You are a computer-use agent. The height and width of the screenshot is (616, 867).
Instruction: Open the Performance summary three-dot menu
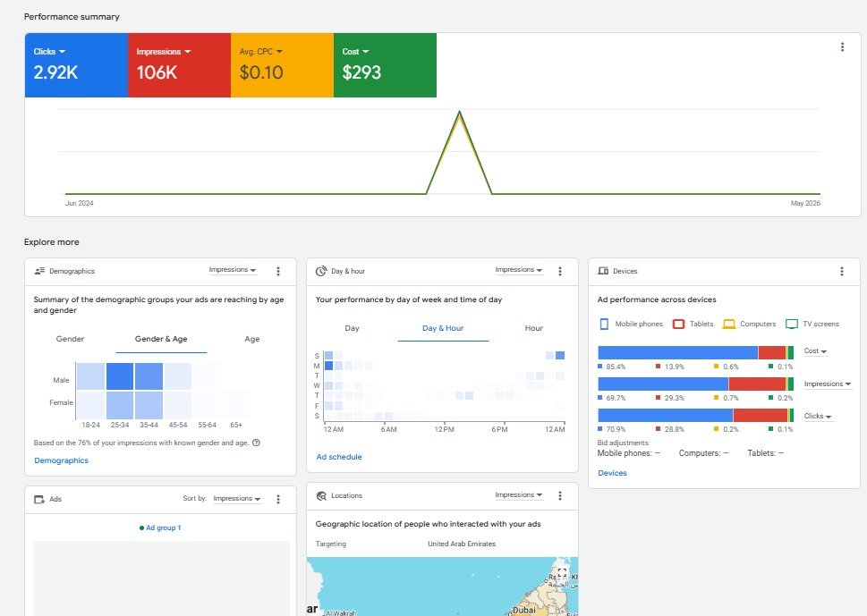(x=842, y=47)
